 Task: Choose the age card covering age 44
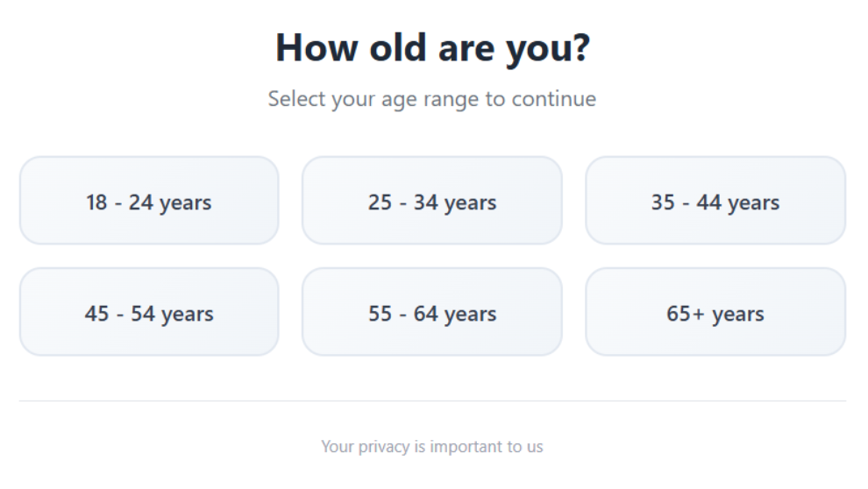[715, 201]
